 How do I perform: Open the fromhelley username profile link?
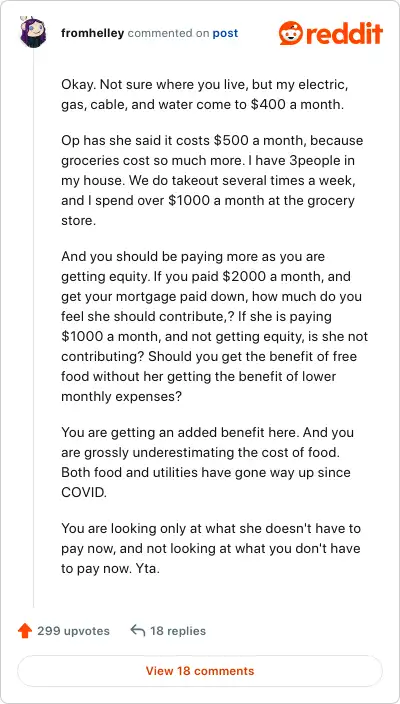[x=92, y=33]
